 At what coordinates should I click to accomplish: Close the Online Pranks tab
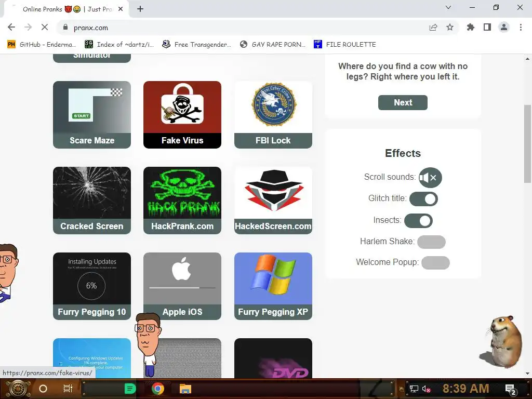pyautogui.click(x=121, y=9)
